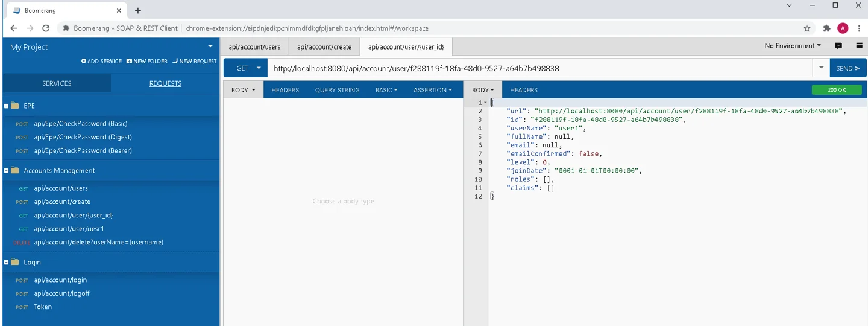Open the api/account/user/uesr1 request

pos(69,229)
